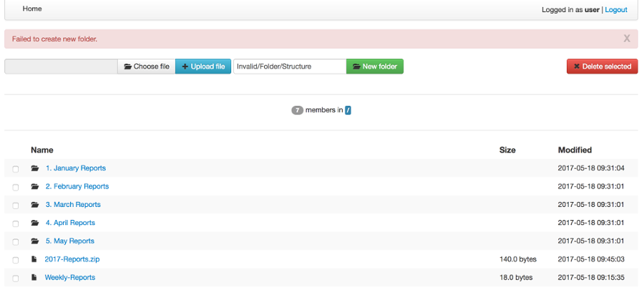This screenshot has height=298, width=644.
Task: Click the blue Upload file button
Action: [203, 67]
